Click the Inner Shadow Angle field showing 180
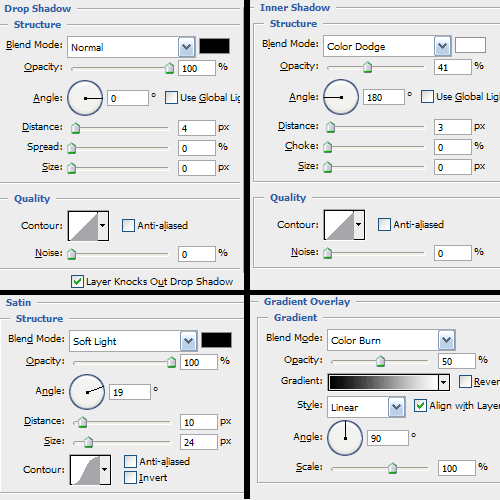This screenshot has height=500, width=500. point(384,97)
